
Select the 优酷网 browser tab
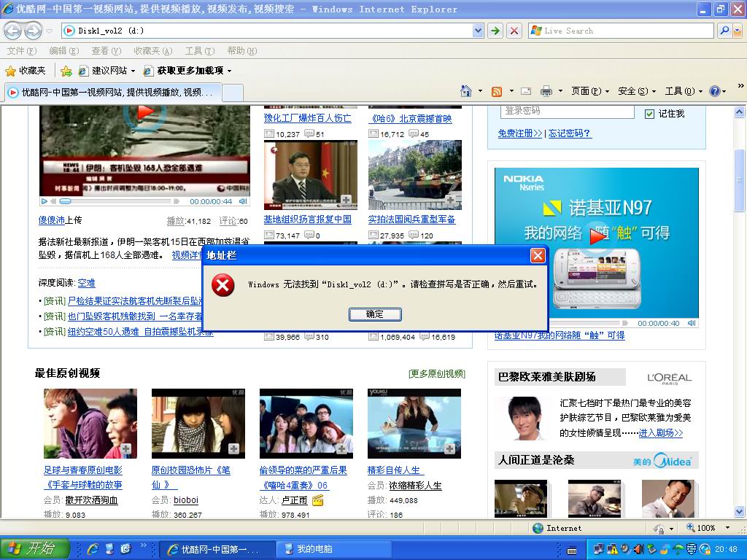coord(113,93)
